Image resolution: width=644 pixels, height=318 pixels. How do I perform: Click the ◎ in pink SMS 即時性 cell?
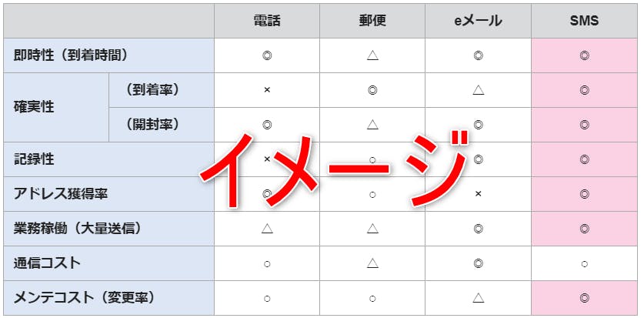(584, 55)
